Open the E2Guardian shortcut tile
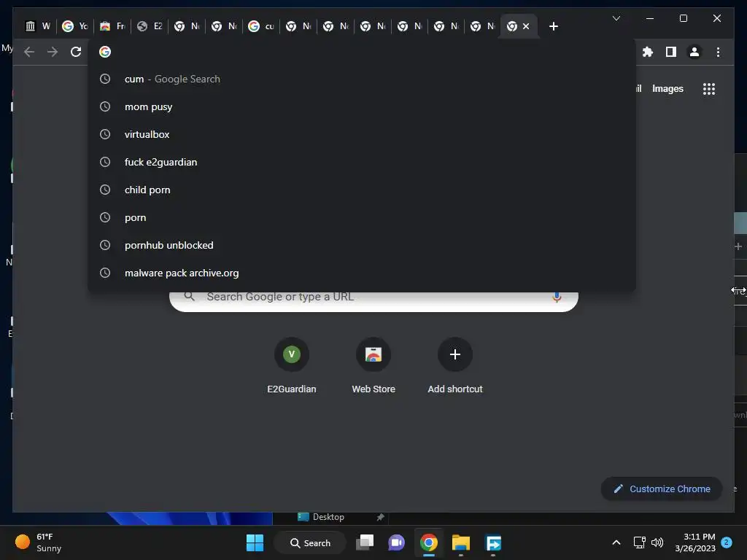 (292, 366)
